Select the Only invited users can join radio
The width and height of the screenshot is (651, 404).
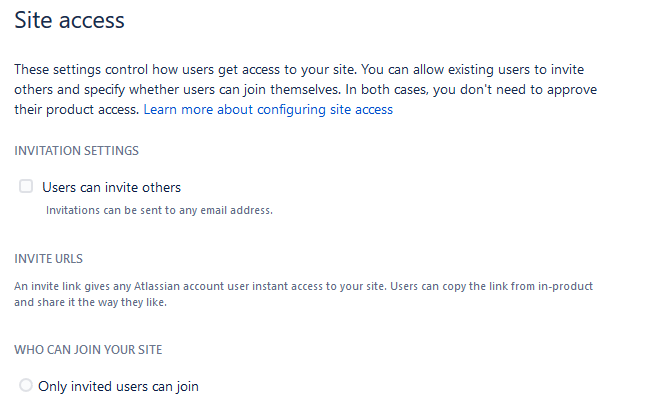pos(26,385)
